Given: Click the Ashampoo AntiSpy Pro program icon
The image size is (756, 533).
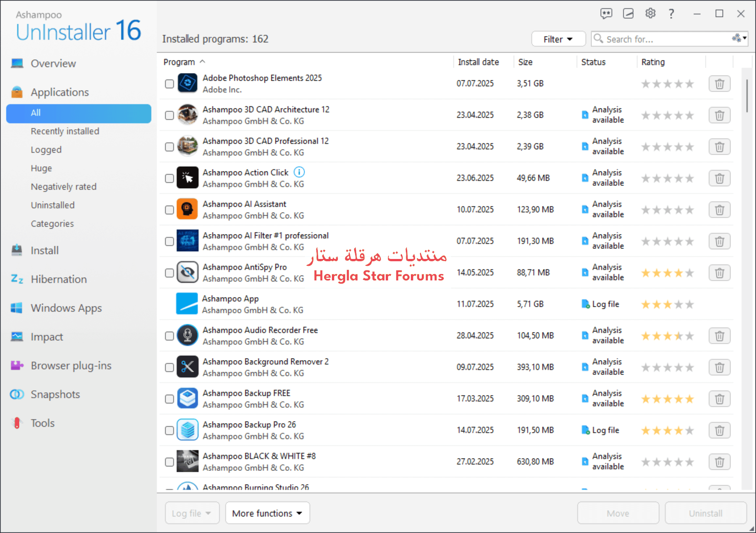Looking at the screenshot, I should click(187, 272).
